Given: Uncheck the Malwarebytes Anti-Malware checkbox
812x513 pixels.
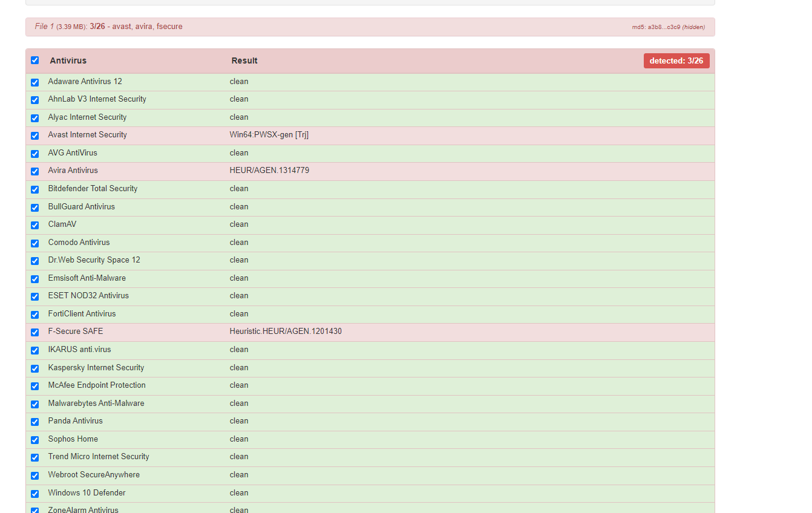Looking at the screenshot, I should pyautogui.click(x=34, y=404).
